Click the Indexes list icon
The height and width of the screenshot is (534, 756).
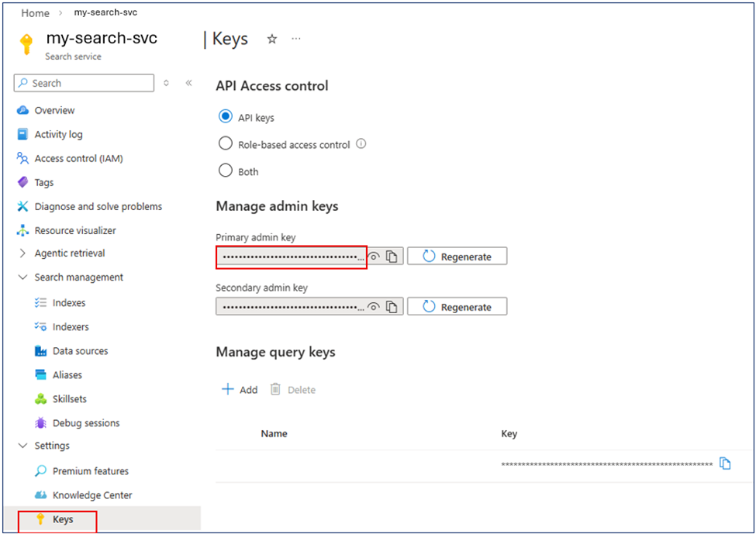tap(40, 303)
